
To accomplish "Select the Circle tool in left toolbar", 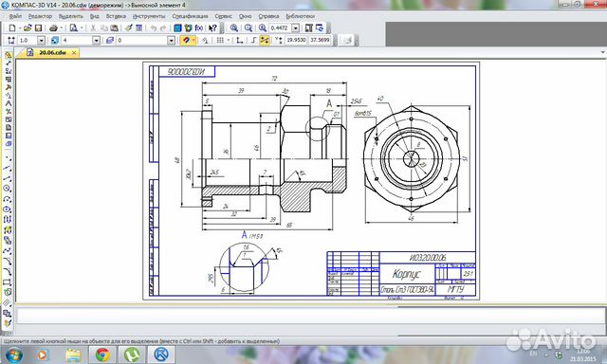I will point(8,189).
